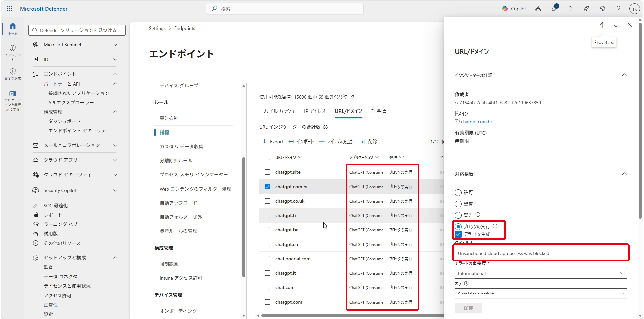
Task: Open the notifications bell icon
Action: coord(570,9)
